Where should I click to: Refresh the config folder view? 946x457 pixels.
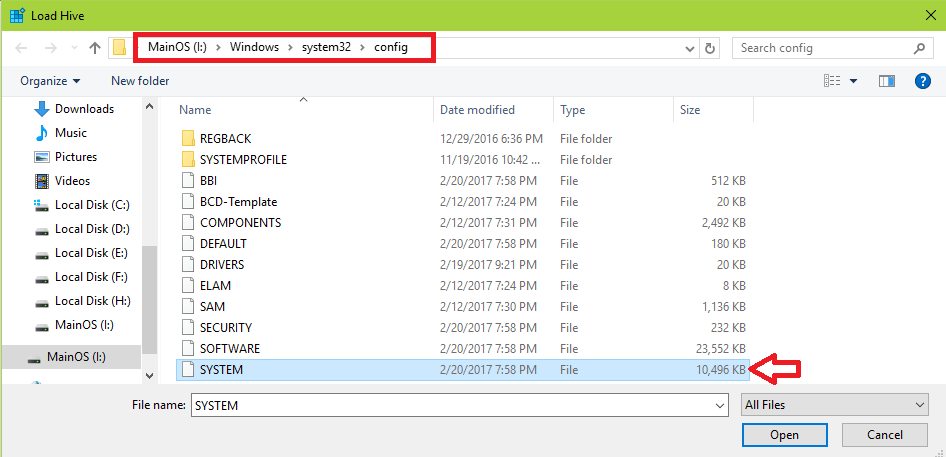tap(710, 48)
